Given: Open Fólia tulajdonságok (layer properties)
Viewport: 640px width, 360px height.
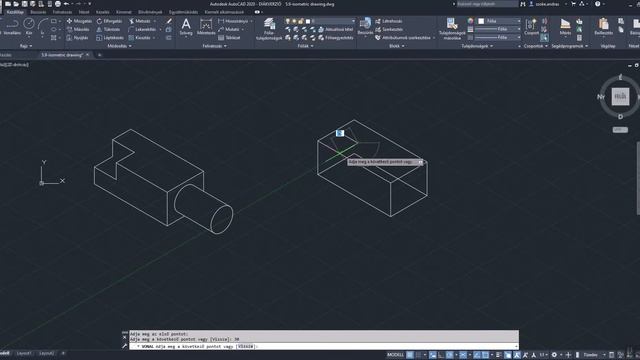Looking at the screenshot, I should coord(269,29).
